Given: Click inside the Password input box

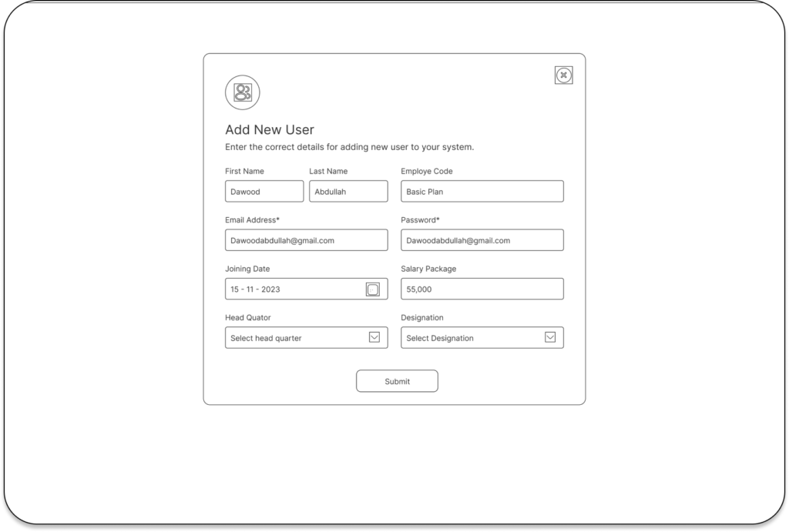Looking at the screenshot, I should pyautogui.click(x=482, y=240).
